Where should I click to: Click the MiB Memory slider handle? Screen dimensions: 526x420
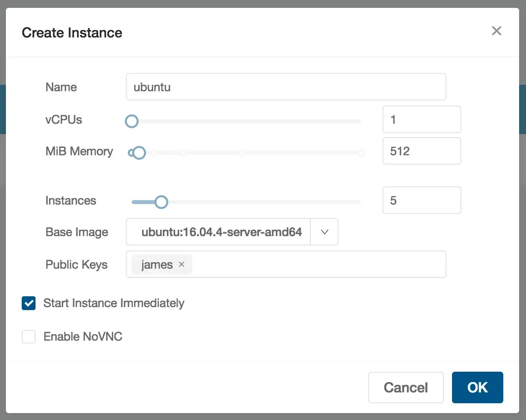pos(139,153)
